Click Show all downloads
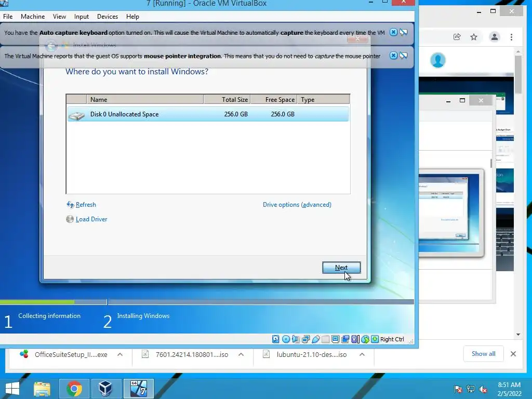Screen dimensions: 532x399 coord(483,354)
